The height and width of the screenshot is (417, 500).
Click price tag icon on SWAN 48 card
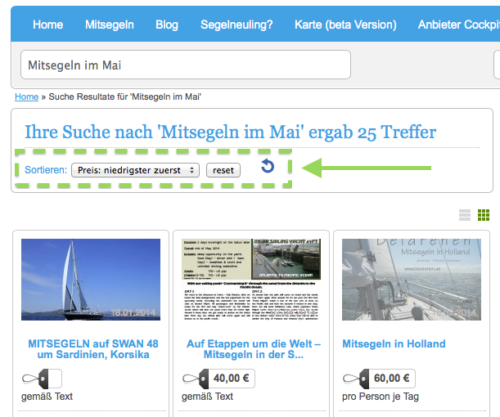pyautogui.click(x=42, y=379)
